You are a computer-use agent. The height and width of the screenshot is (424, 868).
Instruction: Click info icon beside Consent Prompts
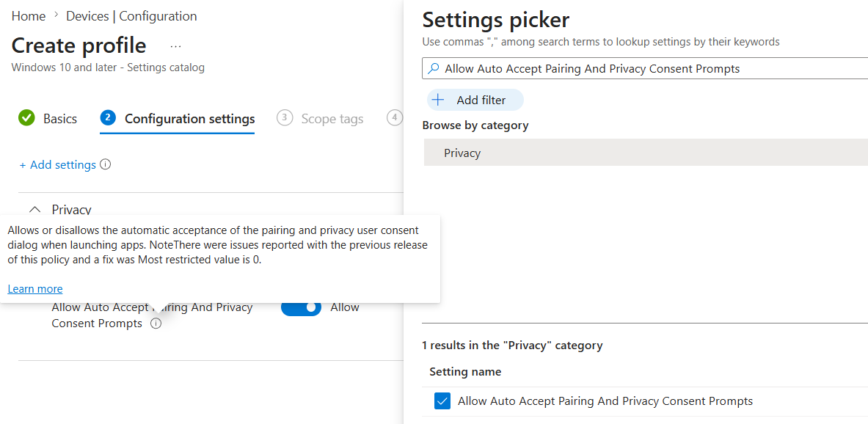[156, 324]
